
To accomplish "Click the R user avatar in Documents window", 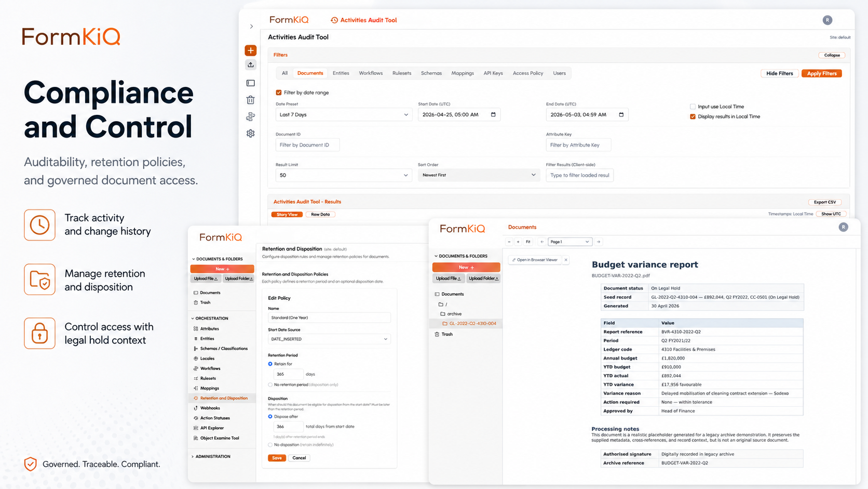I will coord(844,227).
